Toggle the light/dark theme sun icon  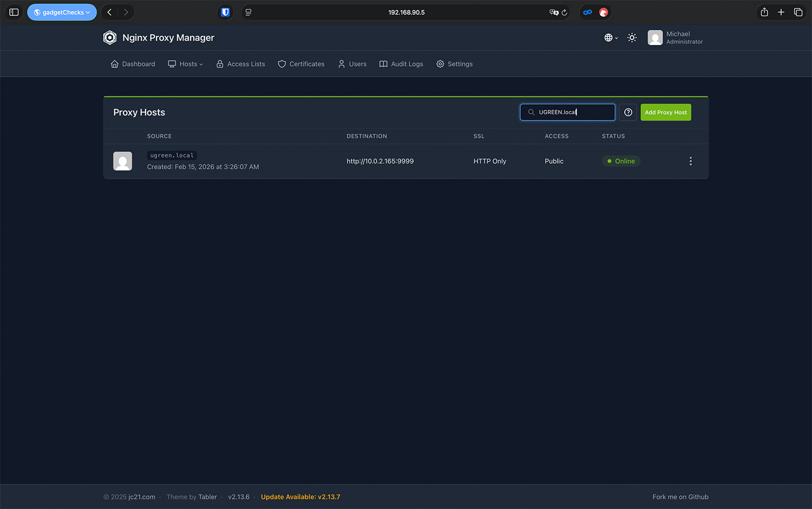tap(632, 37)
